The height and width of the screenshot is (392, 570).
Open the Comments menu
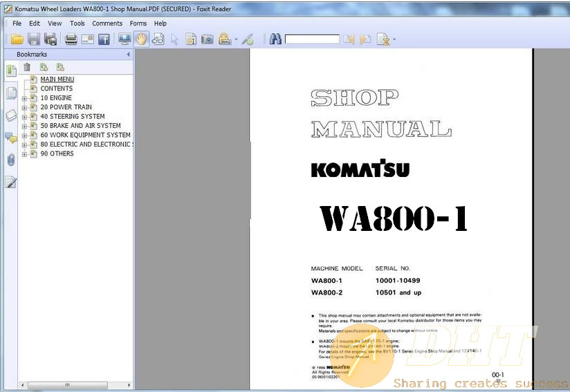[x=107, y=24]
